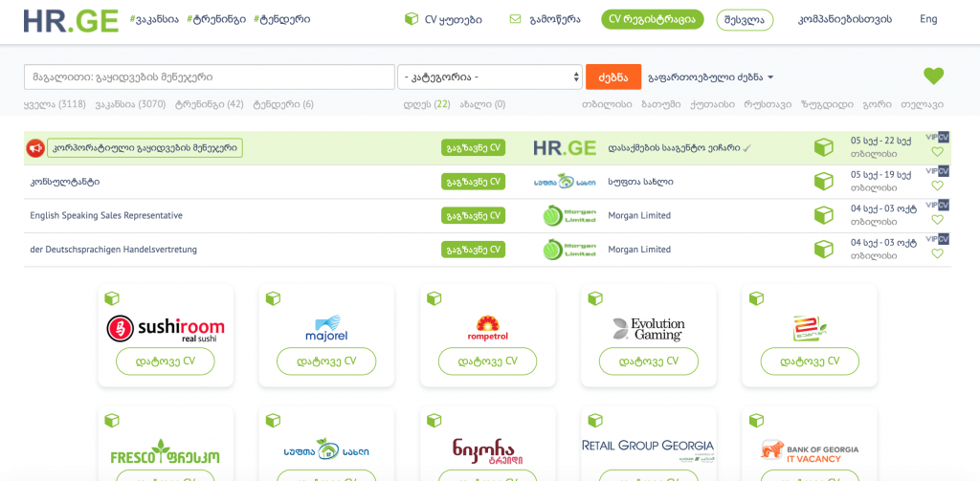The height and width of the screenshot is (481, 980).
Task: Filter by city ბათუმი
Action: pos(660,104)
